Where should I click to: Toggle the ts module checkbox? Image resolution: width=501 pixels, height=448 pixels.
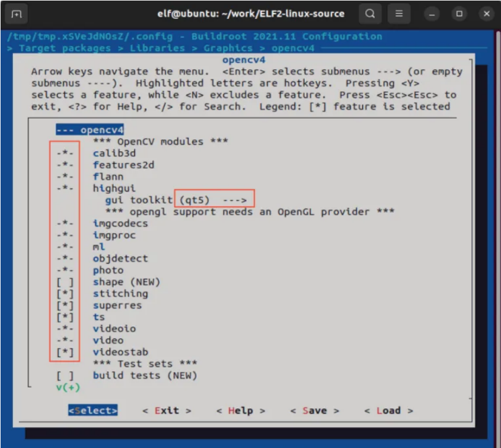tap(65, 318)
